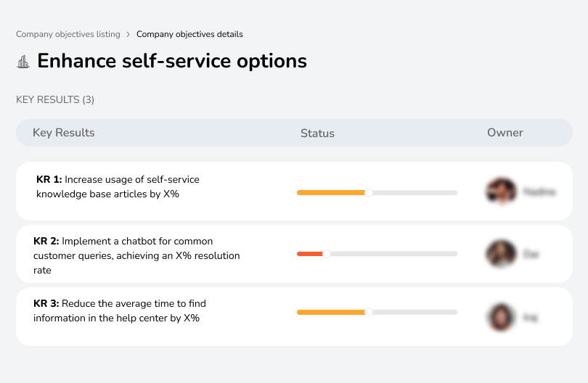The height and width of the screenshot is (383, 588).
Task: Click the KEY RESULTS (3) section label
Action: click(x=55, y=99)
